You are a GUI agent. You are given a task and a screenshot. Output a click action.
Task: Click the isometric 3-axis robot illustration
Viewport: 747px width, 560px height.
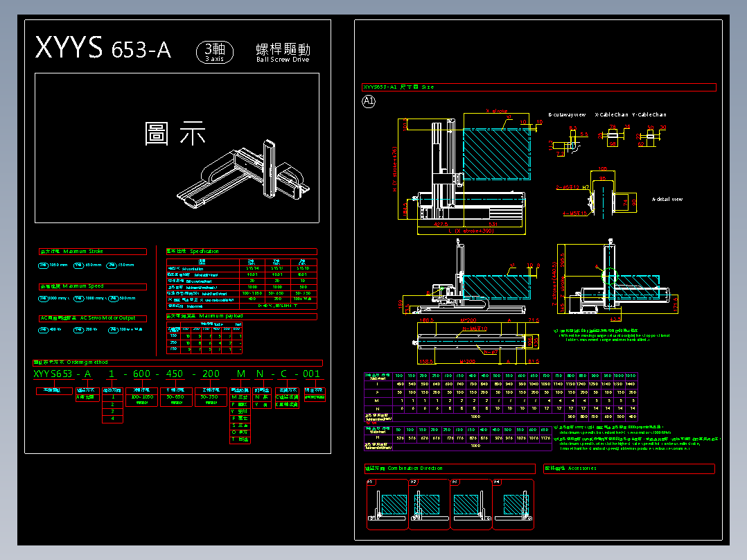[x=243, y=174]
